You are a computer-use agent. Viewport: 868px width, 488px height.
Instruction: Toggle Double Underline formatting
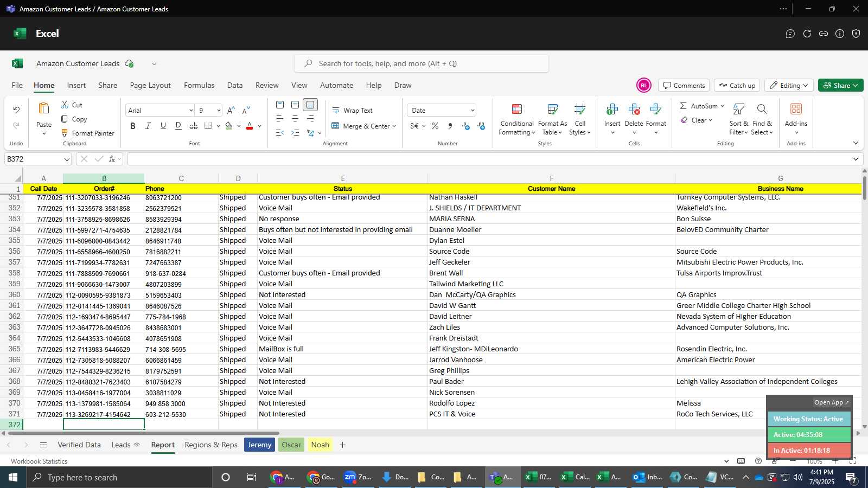pos(178,126)
